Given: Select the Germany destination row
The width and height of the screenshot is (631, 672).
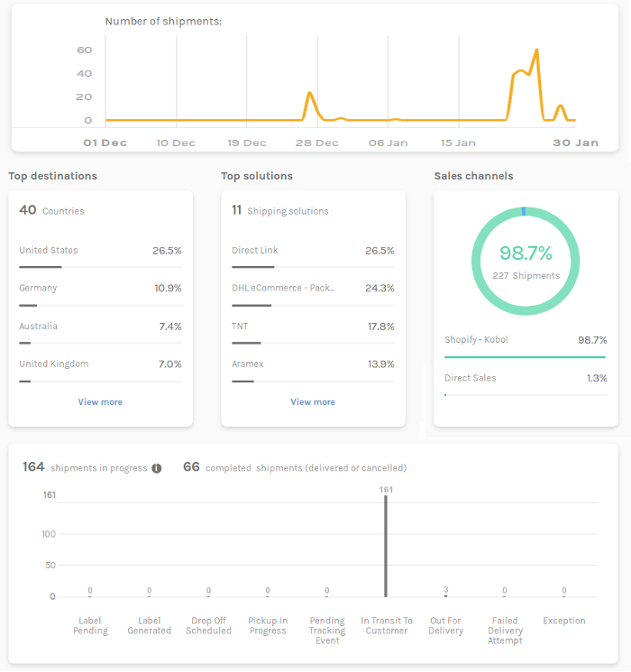Looking at the screenshot, I should pyautogui.click(x=100, y=293).
